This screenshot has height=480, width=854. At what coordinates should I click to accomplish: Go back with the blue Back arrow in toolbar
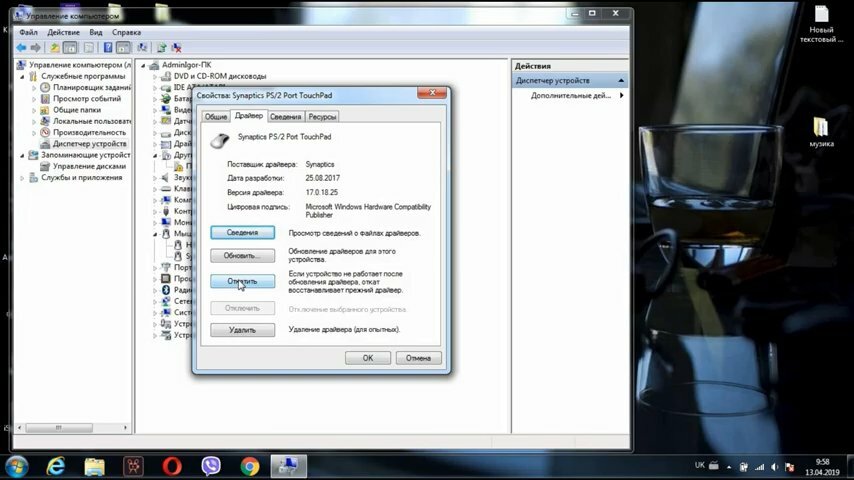pyautogui.click(x=21, y=48)
